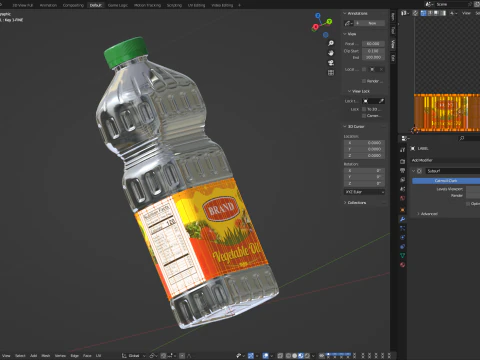Click the Clip Start value field
Image resolution: width=480 pixels, height=360 pixels.
pos(373,51)
